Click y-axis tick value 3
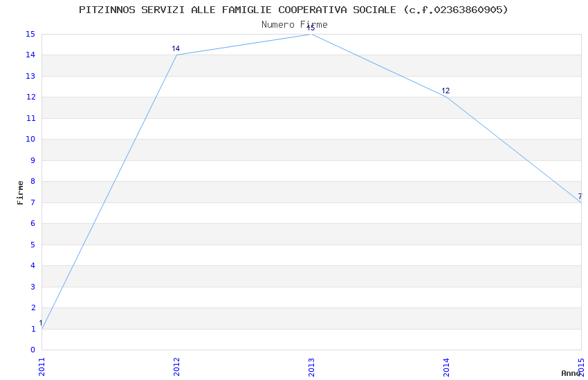 [33, 287]
